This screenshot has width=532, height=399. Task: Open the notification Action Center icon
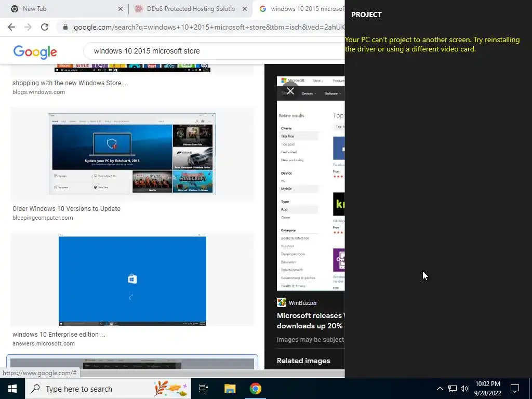[x=515, y=389]
